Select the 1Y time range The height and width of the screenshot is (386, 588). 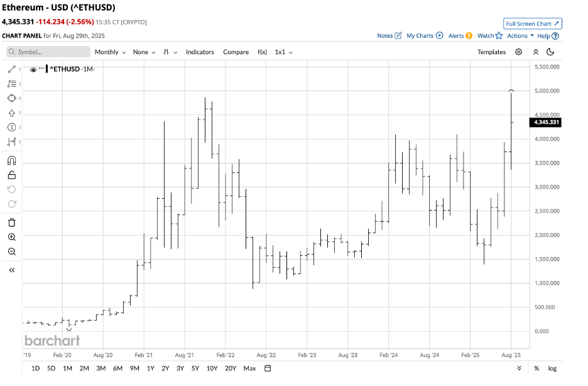[150, 368]
